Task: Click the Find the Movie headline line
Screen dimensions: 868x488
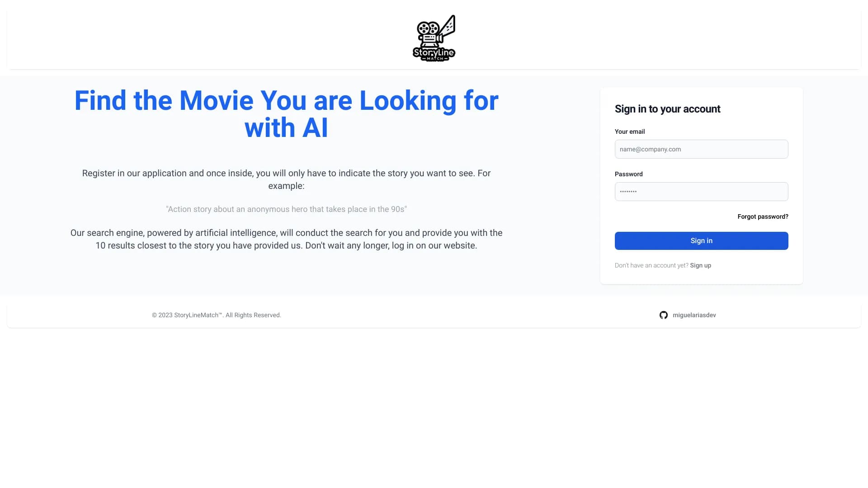Action: 286,100
